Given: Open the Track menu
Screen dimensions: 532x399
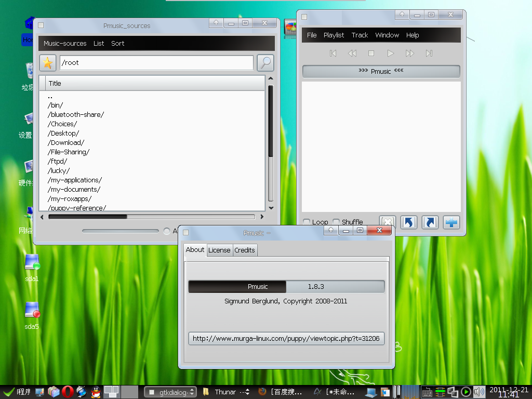Looking at the screenshot, I should pyautogui.click(x=360, y=35).
